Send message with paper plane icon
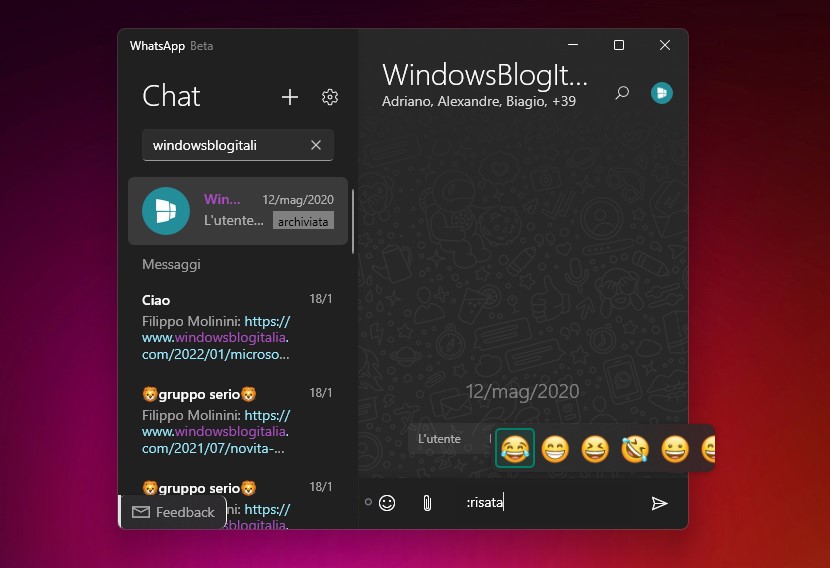This screenshot has width=830, height=568. tap(660, 503)
